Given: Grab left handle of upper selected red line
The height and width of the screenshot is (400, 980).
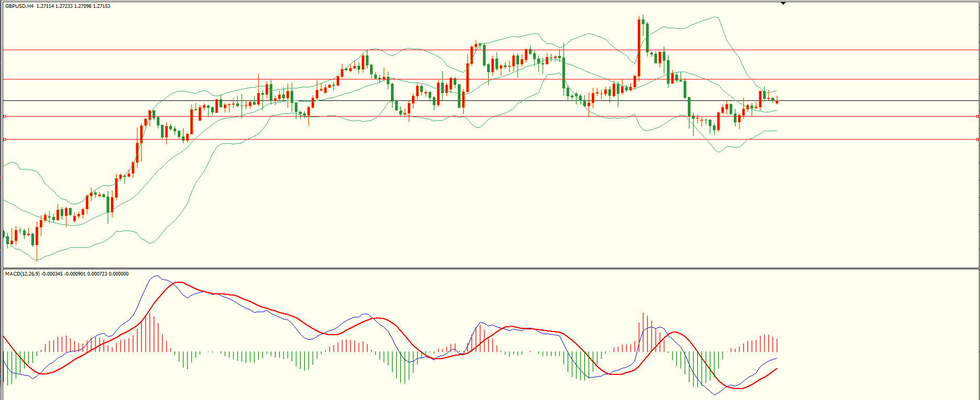Looking at the screenshot, I should click(4, 117).
